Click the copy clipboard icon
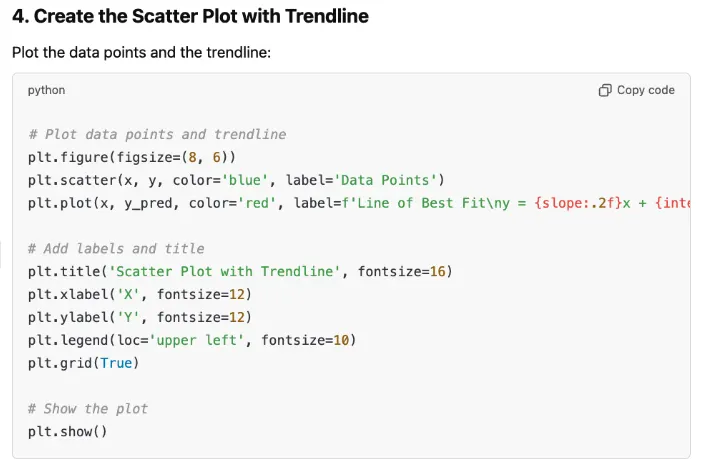The width and height of the screenshot is (706, 473). (604, 90)
